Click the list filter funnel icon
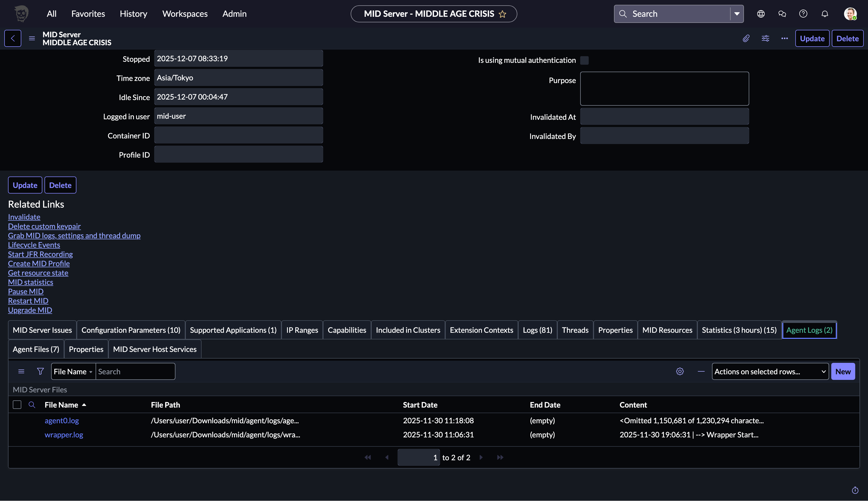Screen dimensions: 868x501 tap(40, 371)
